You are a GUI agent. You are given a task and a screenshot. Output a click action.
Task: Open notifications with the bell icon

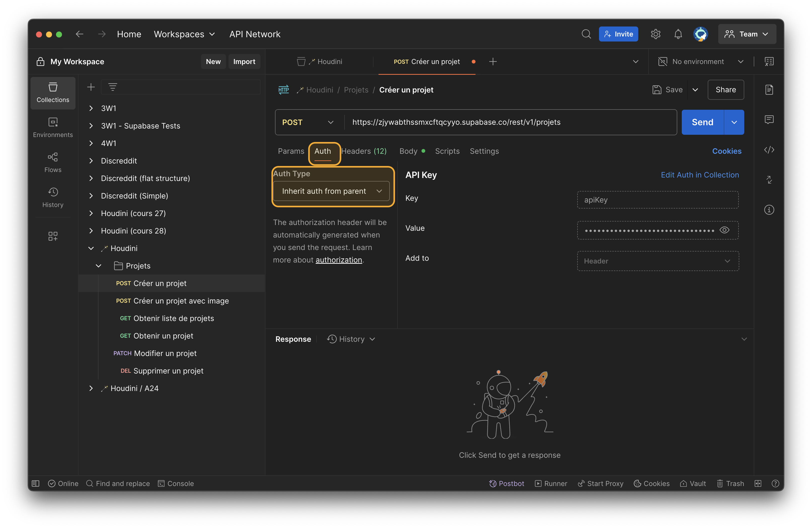678,34
